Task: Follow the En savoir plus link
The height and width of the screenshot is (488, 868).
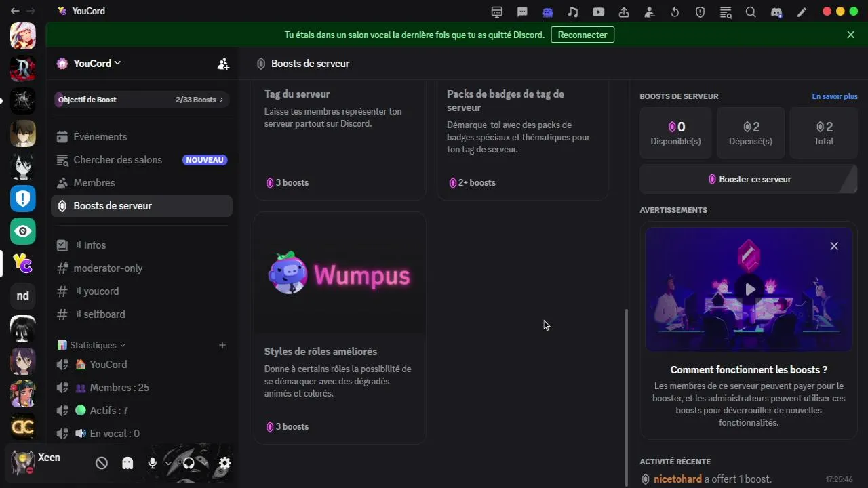Action: pos(835,96)
